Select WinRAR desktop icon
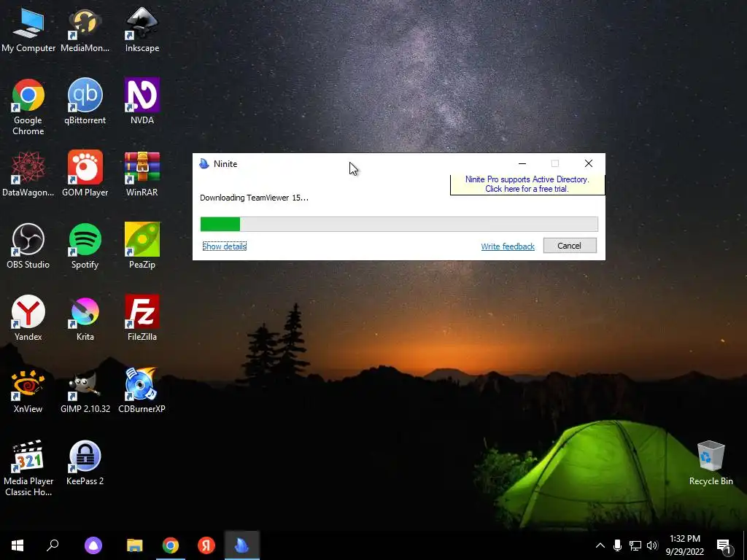747x560 pixels. [x=142, y=174]
